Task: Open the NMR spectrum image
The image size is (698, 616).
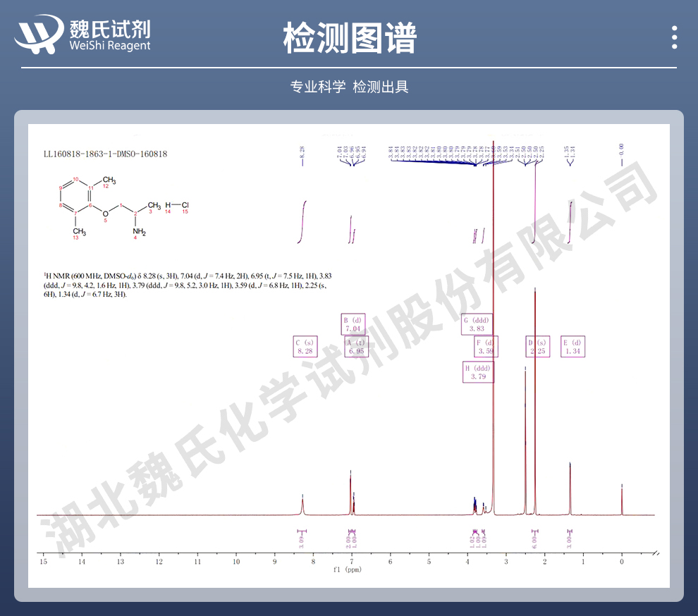Action: tap(349, 356)
